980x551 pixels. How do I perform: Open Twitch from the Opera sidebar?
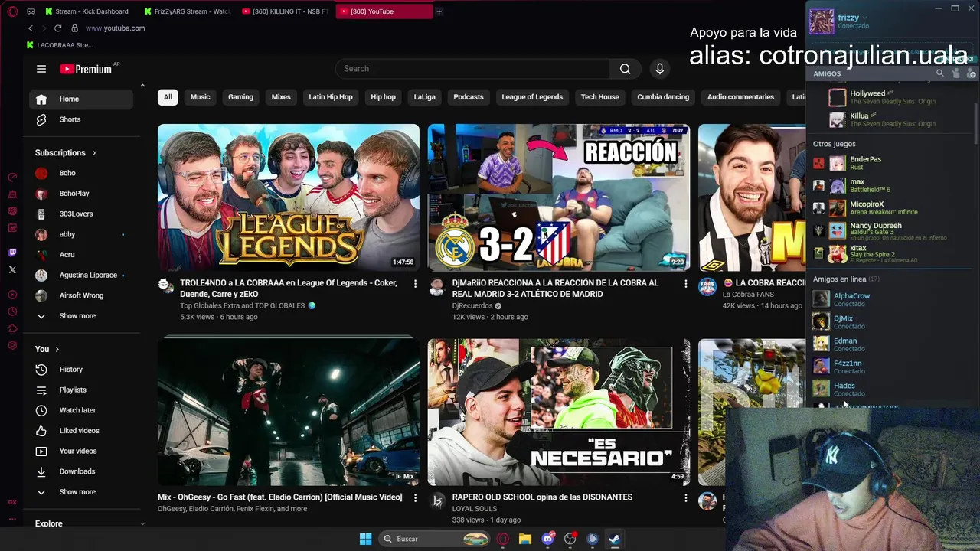[x=12, y=253]
